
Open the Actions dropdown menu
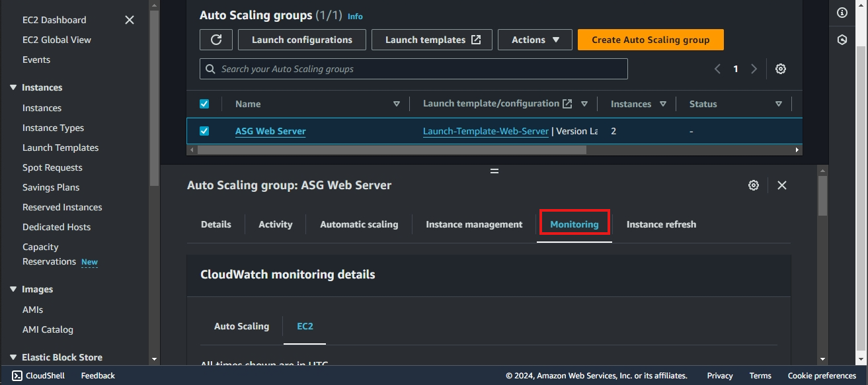[x=535, y=40]
